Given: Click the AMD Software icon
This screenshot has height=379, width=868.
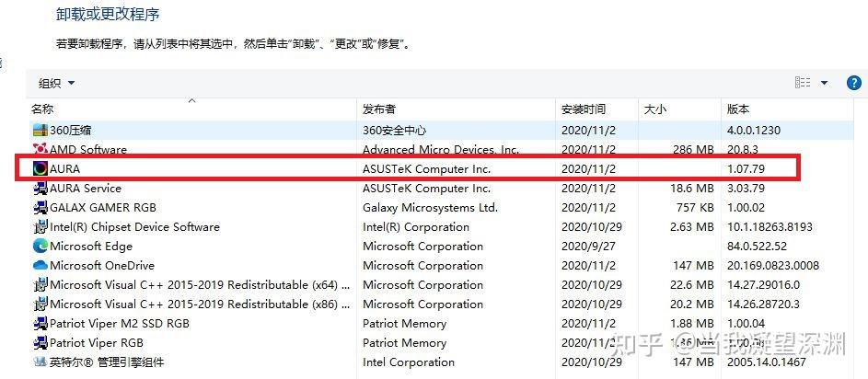Looking at the screenshot, I should click(40, 150).
